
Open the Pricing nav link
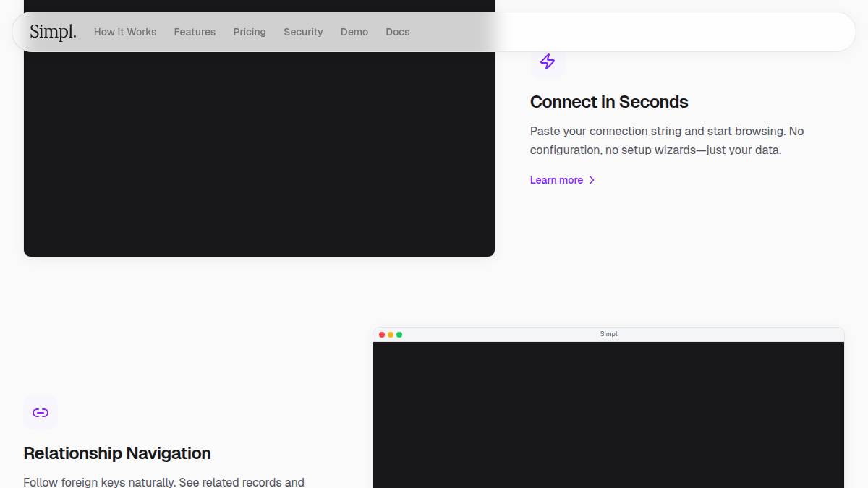pos(250,32)
